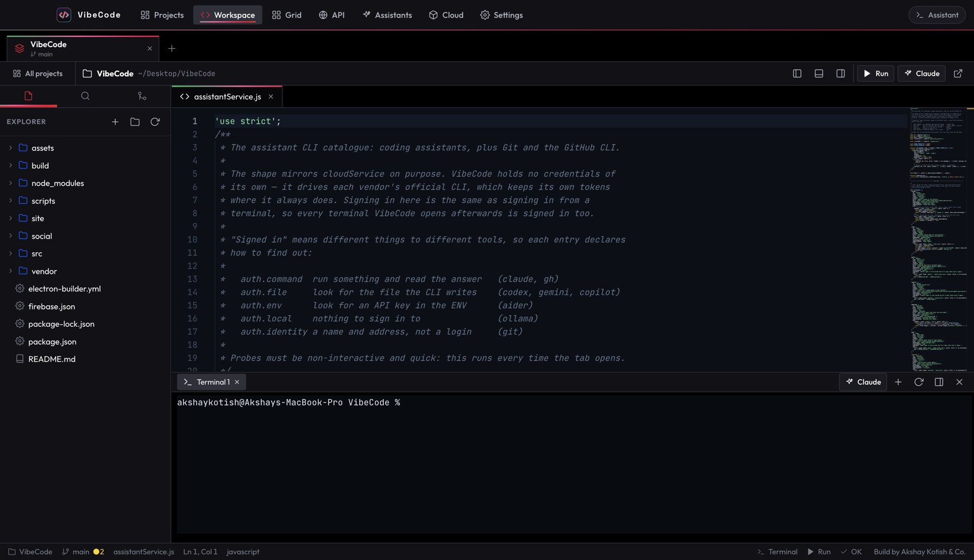Click status bar Run item
This screenshot has width=974, height=560.
819,552
